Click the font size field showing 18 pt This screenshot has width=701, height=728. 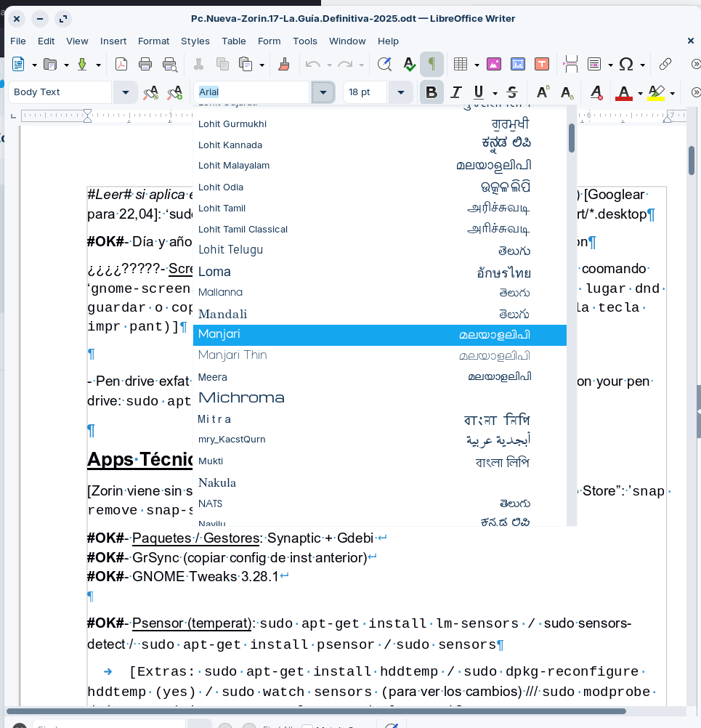click(x=365, y=92)
